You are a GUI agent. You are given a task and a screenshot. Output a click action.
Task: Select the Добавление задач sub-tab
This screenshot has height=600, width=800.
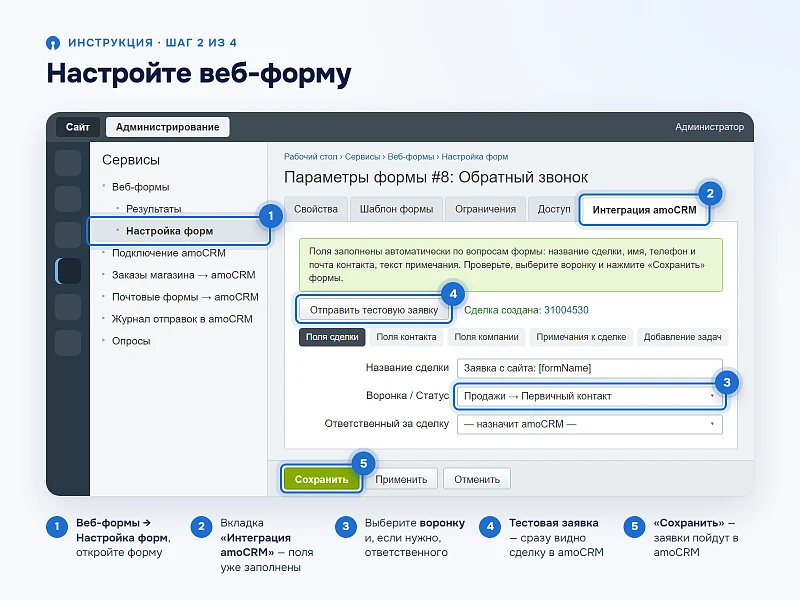tap(683, 337)
